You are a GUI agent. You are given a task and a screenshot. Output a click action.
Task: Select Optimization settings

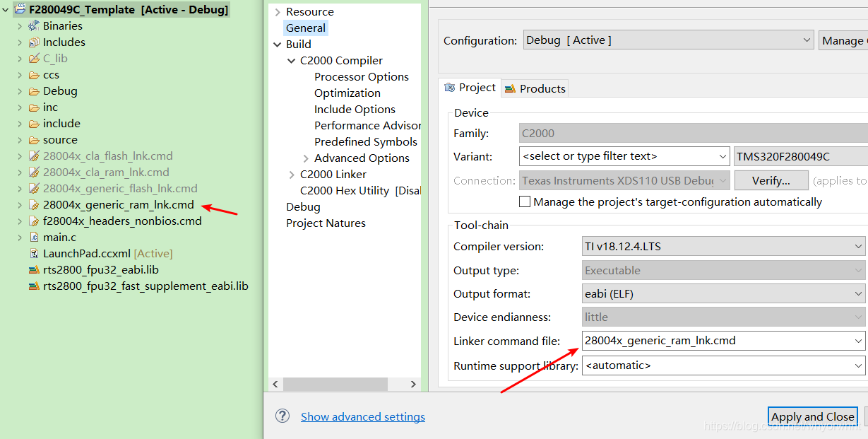[347, 93]
